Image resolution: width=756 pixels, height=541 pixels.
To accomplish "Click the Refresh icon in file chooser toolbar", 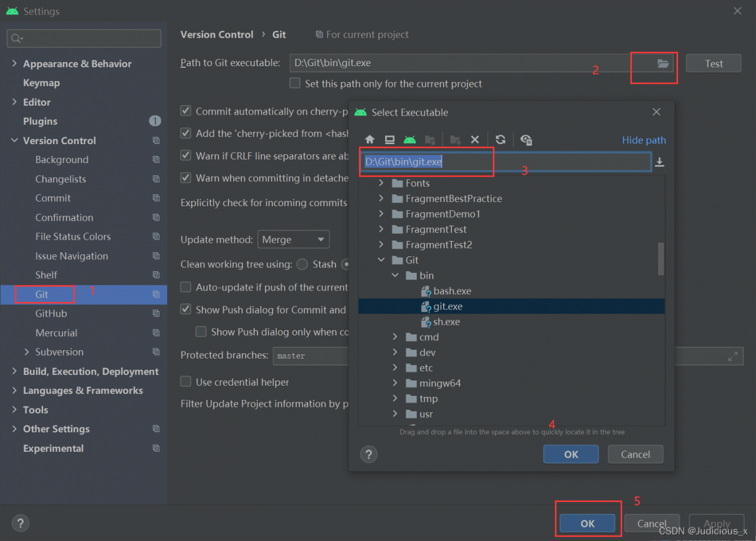I will pyautogui.click(x=500, y=140).
